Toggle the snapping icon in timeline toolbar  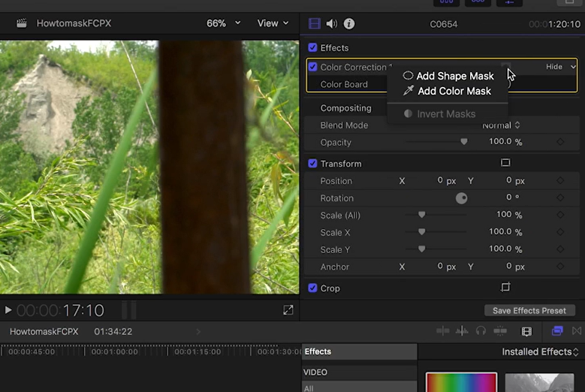[500, 331]
